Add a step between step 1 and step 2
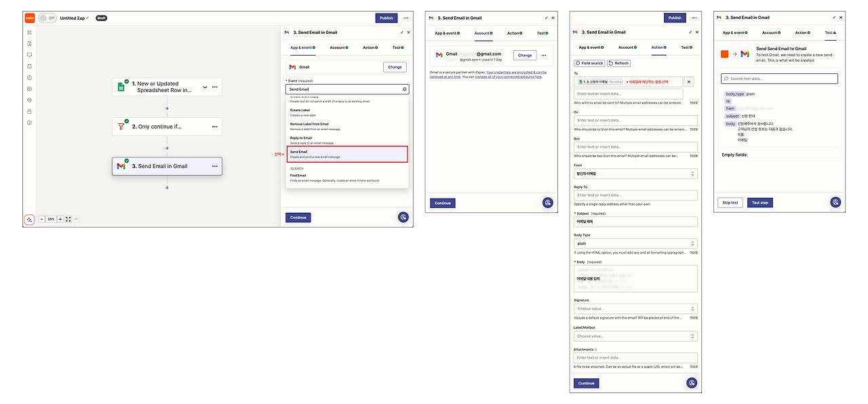 click(x=167, y=108)
